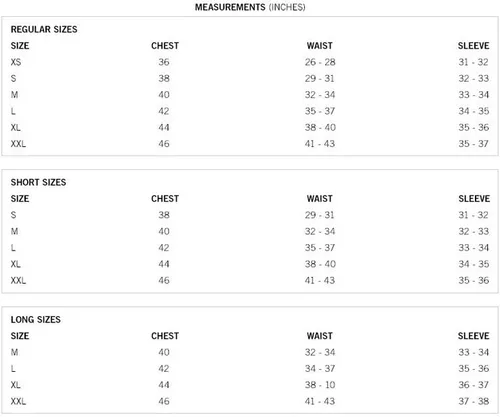500x417 pixels.
Task: Click chest value 44 in Short Sizes XL row
Action: (x=164, y=264)
